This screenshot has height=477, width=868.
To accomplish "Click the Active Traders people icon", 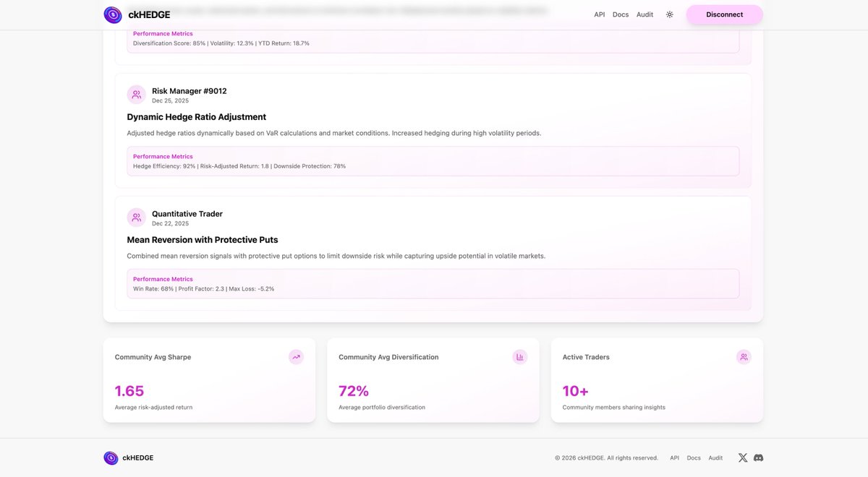I will (x=744, y=357).
